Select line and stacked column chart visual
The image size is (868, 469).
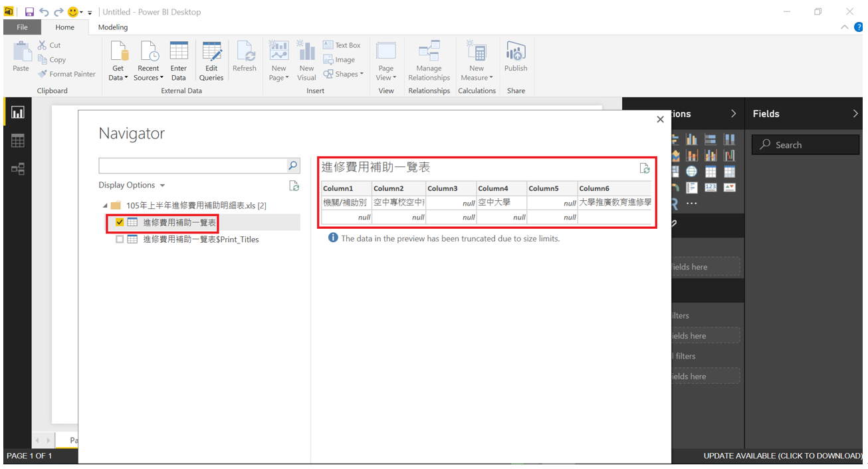(x=692, y=156)
